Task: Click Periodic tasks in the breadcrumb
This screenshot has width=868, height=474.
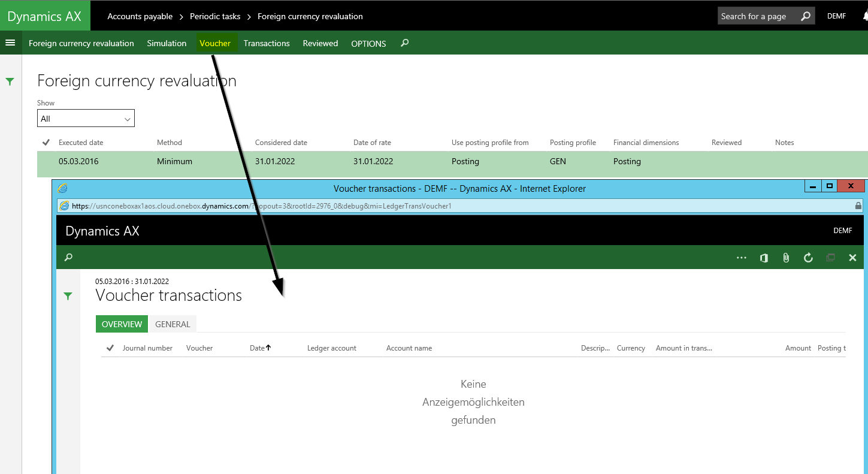Action: tap(215, 16)
